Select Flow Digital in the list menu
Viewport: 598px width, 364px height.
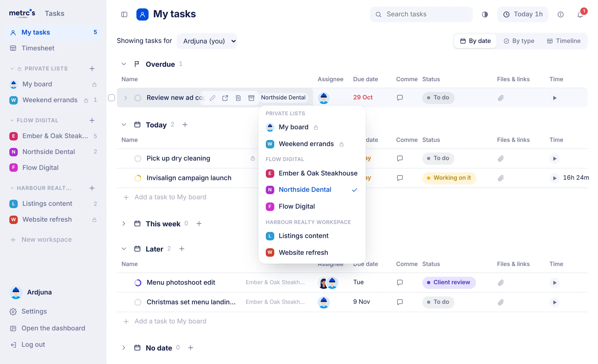312,206
